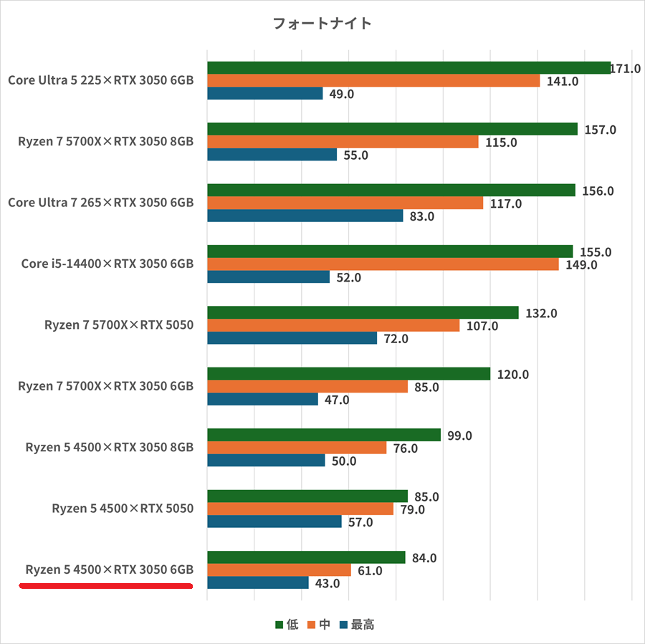Click the blue bar showing 57.0
The height and width of the screenshot is (644, 645).
274,522
